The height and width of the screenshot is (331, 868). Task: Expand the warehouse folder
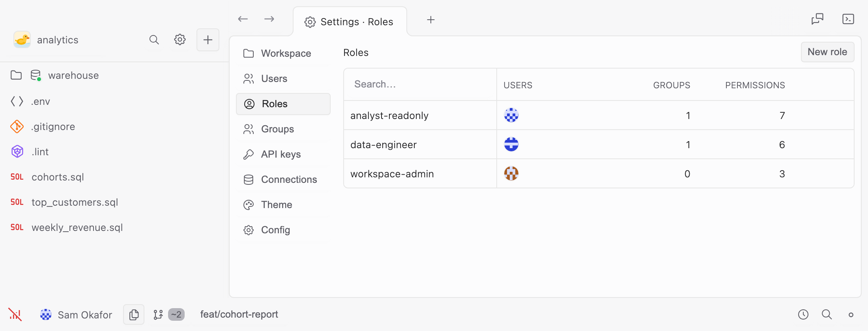click(x=16, y=75)
